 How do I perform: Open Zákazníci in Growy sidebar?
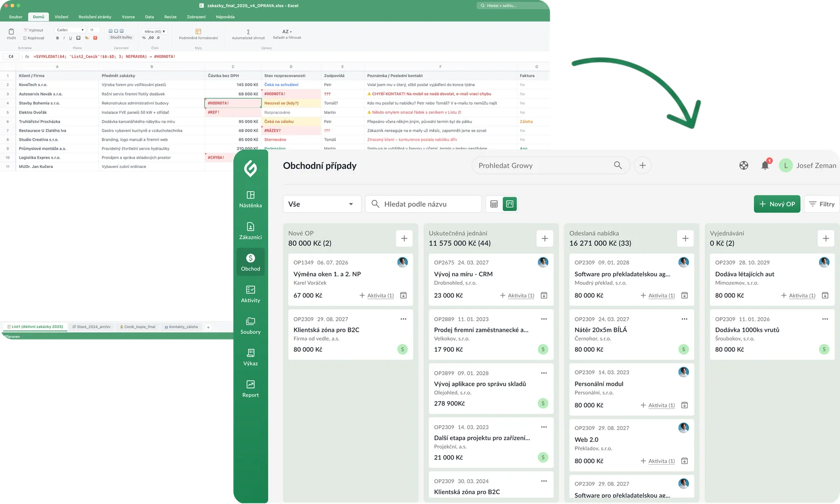(250, 231)
